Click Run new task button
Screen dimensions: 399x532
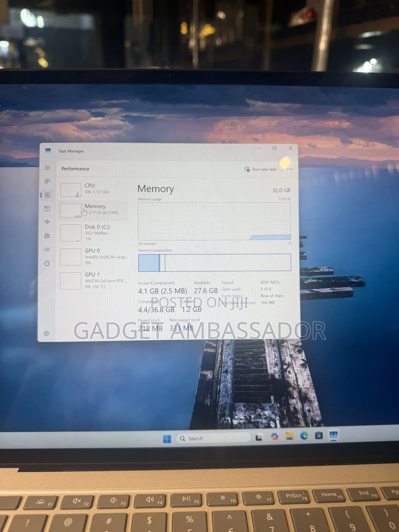pos(260,169)
